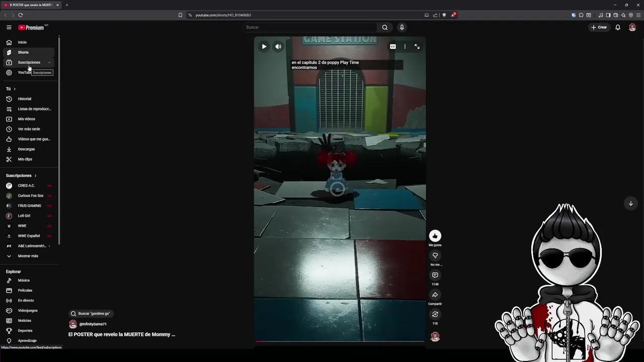644x362 pixels.
Task: Open the browser extensions puzzle icon
Action: coord(581,15)
